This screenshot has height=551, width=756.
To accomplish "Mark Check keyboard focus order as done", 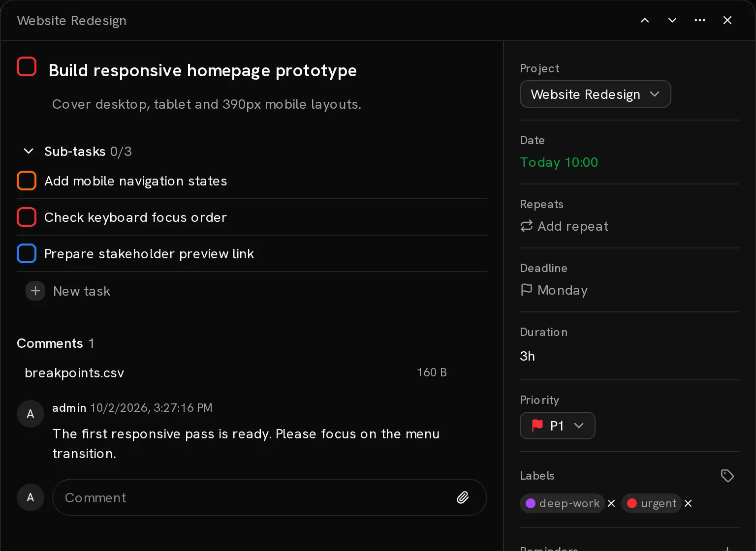I will tap(27, 217).
